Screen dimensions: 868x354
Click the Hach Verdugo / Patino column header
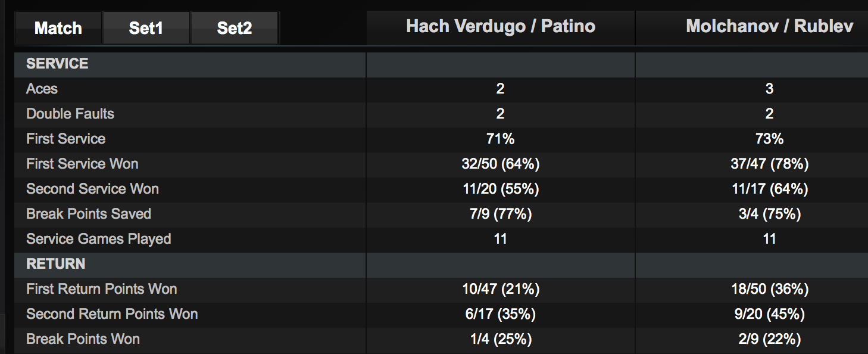(x=501, y=27)
